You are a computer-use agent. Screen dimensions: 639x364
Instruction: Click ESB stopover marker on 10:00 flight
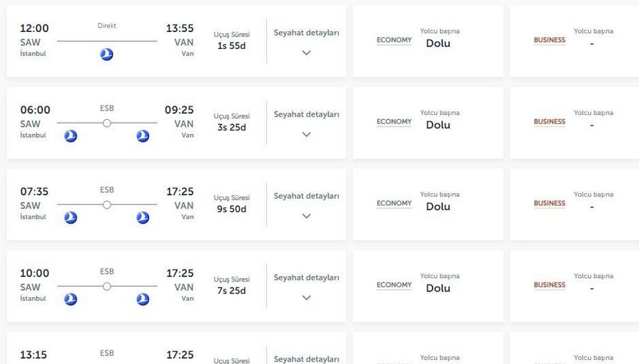tap(106, 286)
